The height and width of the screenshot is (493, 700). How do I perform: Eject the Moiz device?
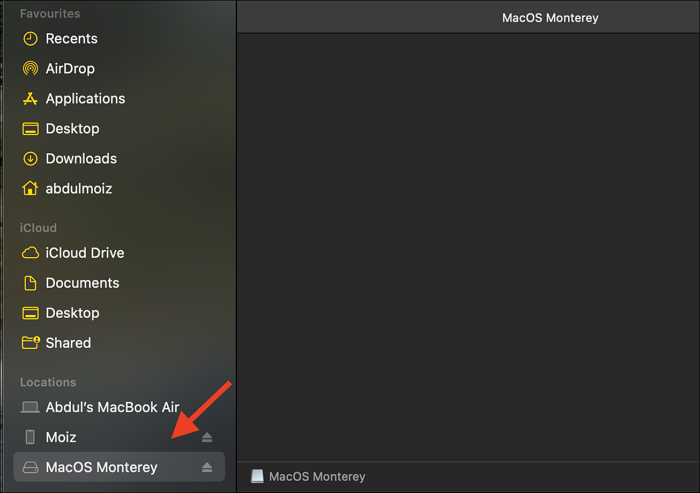(207, 438)
